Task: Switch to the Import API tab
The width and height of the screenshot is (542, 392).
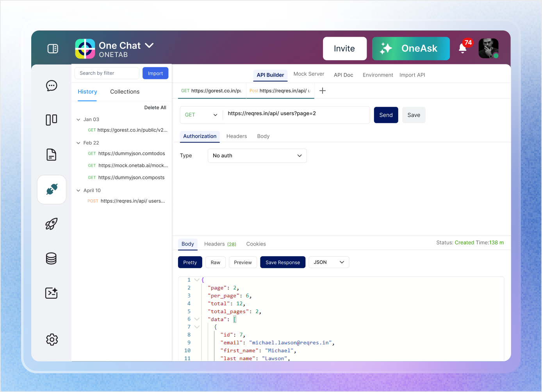Action: [x=412, y=75]
